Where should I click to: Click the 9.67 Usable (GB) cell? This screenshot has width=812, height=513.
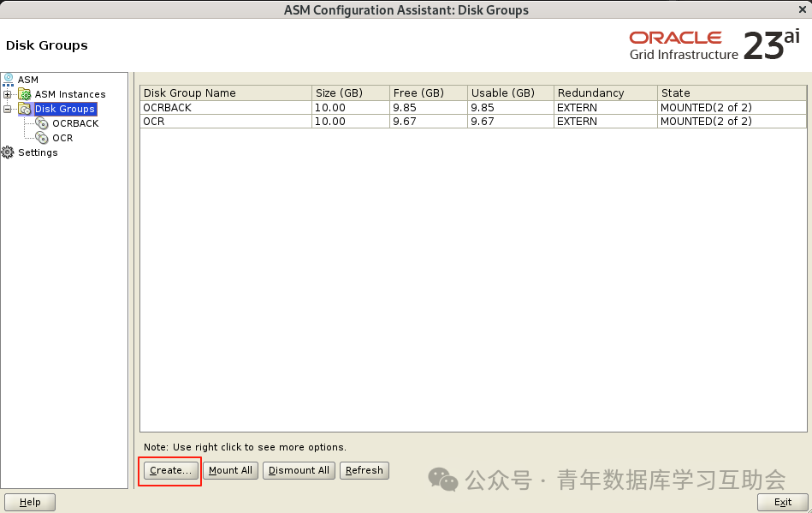pyautogui.click(x=511, y=122)
